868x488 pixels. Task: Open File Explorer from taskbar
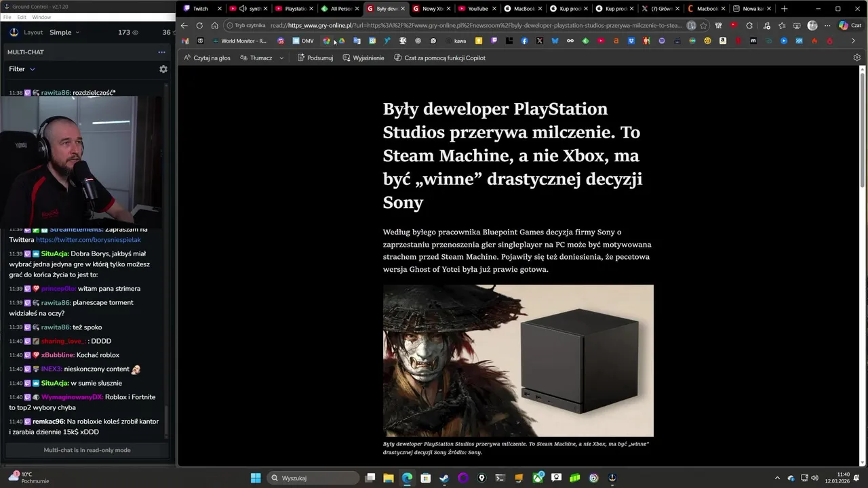tap(389, 478)
